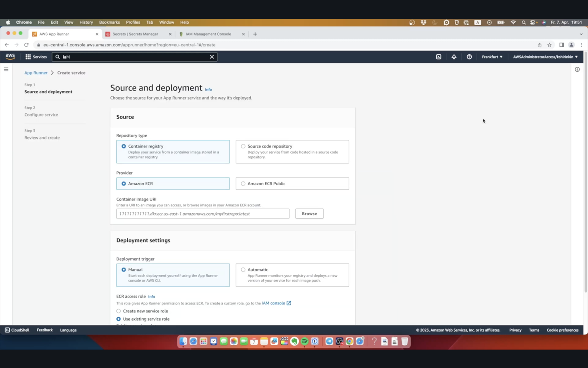Open the info panel circle icon at right
588x368 pixels.
(x=577, y=69)
